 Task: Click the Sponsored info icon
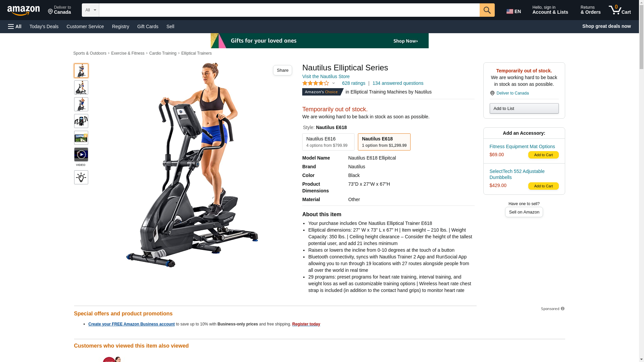click(x=562, y=309)
